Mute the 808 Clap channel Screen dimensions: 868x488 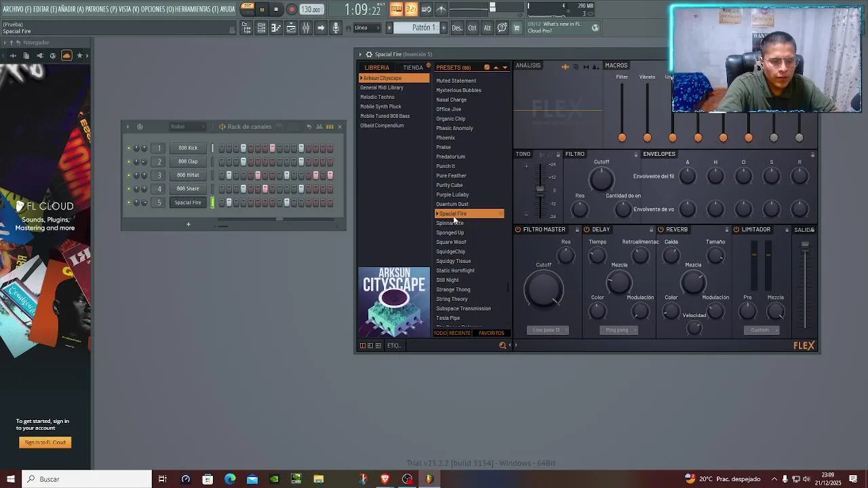128,161
